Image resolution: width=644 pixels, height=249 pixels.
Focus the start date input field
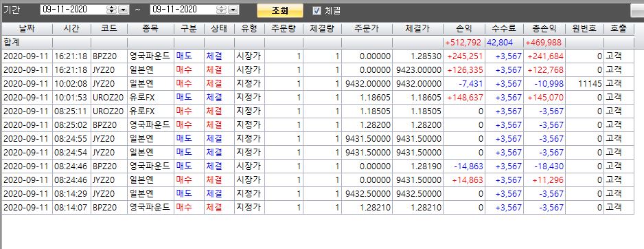(x=73, y=10)
